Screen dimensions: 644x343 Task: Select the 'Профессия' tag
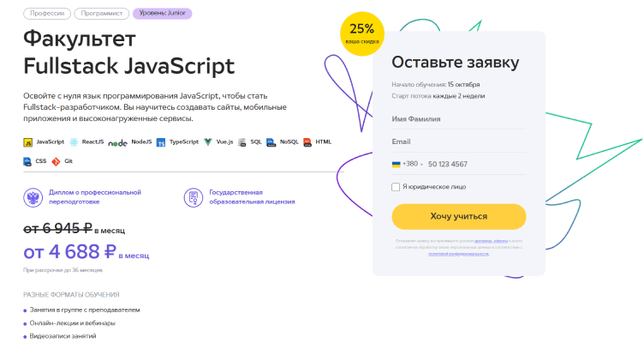[x=47, y=13]
